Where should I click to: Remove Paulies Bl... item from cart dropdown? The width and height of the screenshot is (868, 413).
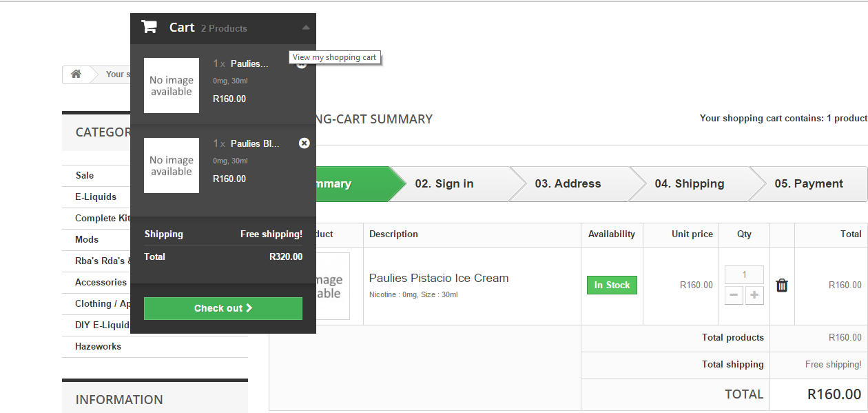pos(304,143)
